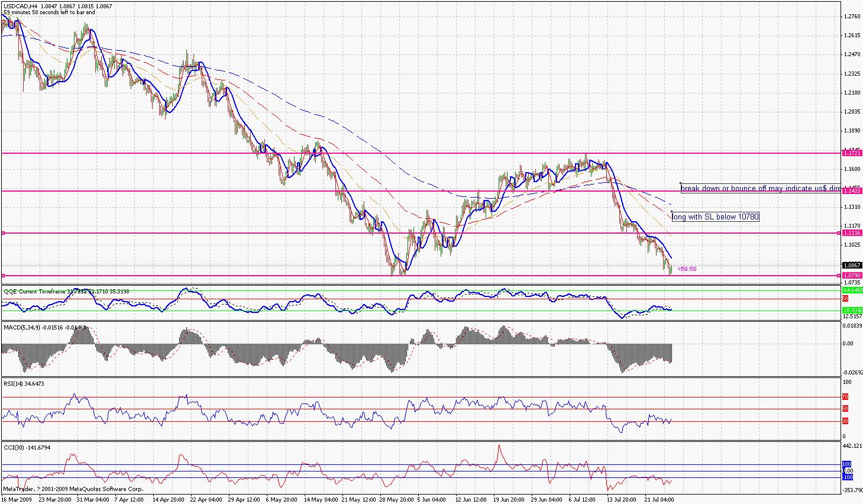Click the RSI 70 level label
This screenshot has height=504, width=863.
point(845,397)
